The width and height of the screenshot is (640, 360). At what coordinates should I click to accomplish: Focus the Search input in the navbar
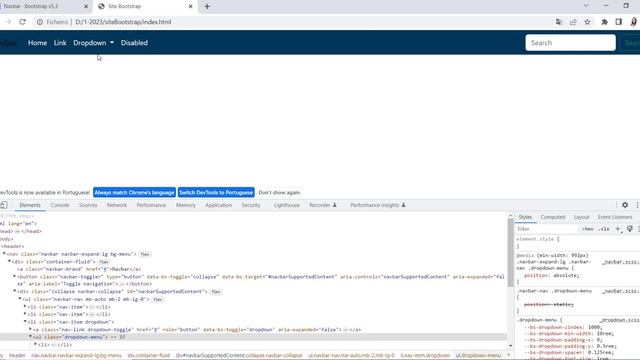coord(570,42)
